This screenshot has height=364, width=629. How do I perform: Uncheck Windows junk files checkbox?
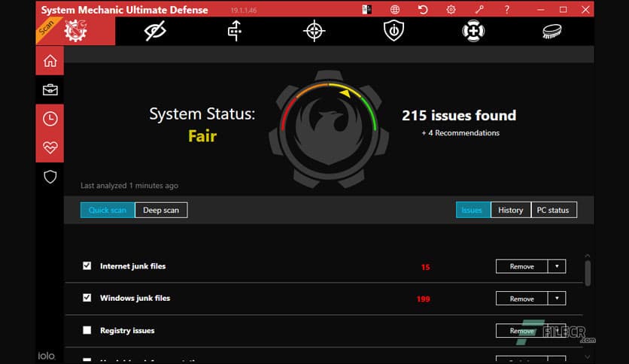[87, 298]
